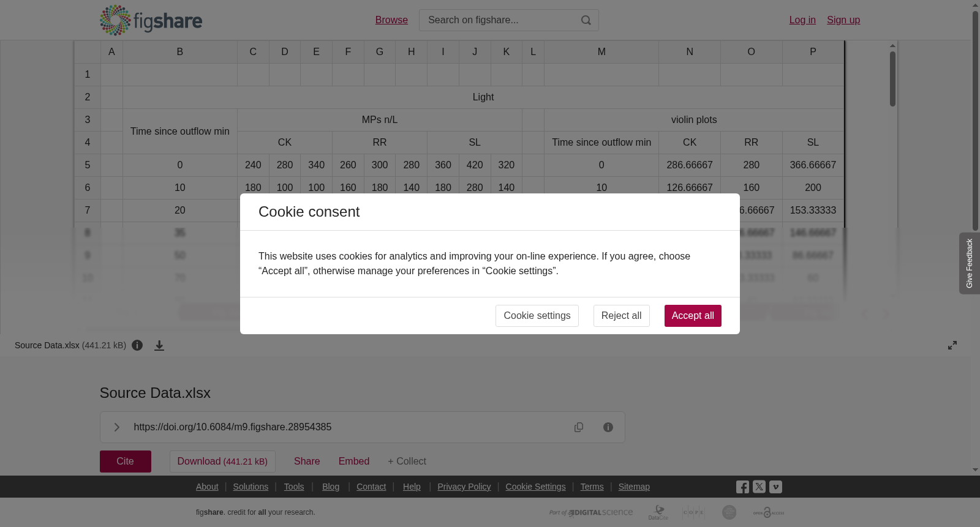This screenshot has height=527, width=980.
Task: Open file info icon next to Source Data.xlsx
Action: click(137, 345)
